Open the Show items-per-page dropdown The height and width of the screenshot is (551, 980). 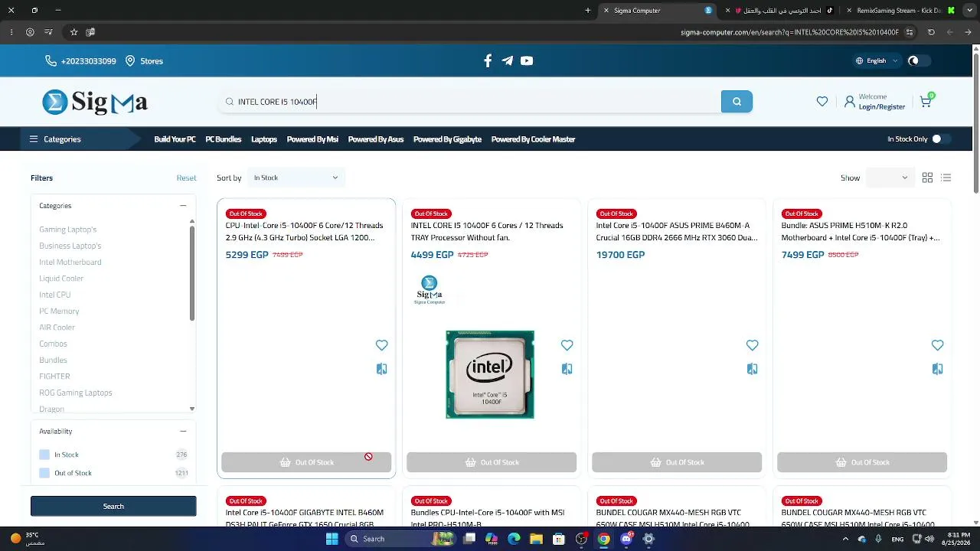click(890, 178)
